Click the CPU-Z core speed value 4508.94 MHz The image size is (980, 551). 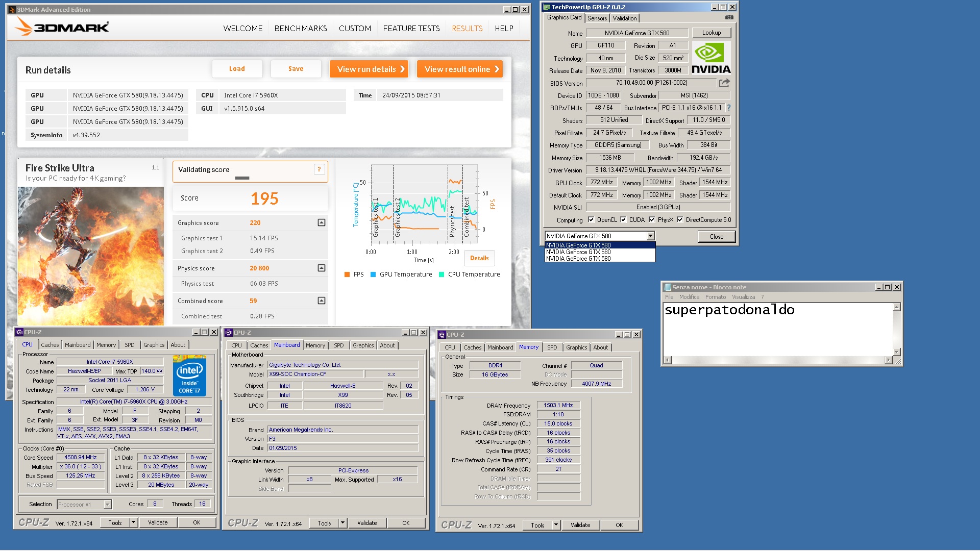(81, 458)
